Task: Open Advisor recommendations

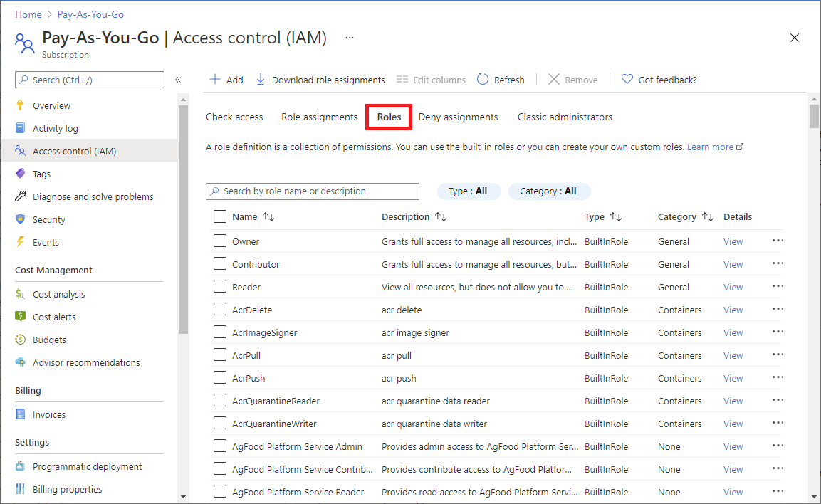Action: click(x=85, y=362)
